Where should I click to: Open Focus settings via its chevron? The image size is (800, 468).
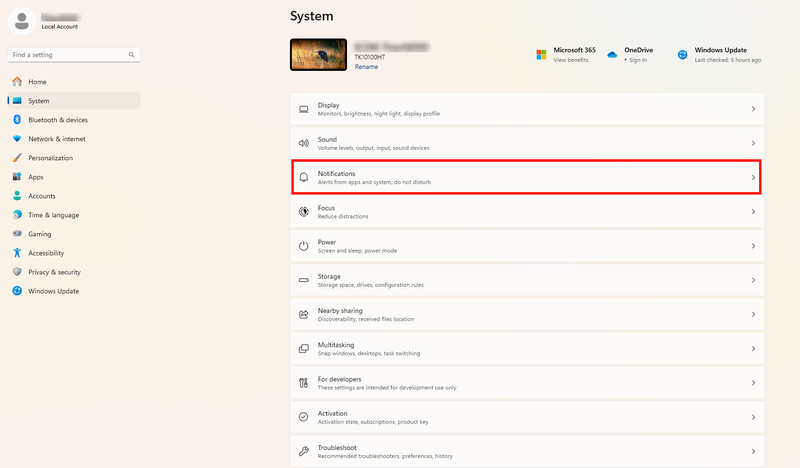753,212
